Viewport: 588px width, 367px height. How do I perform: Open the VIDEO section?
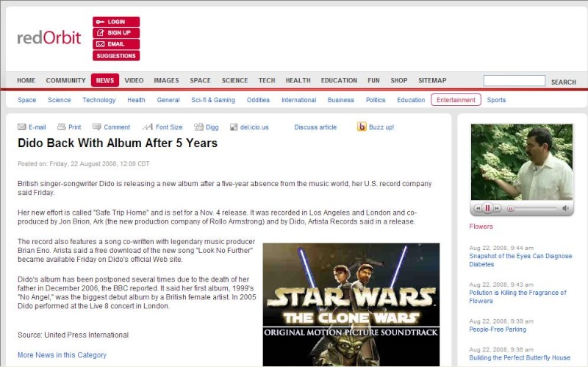click(x=134, y=80)
